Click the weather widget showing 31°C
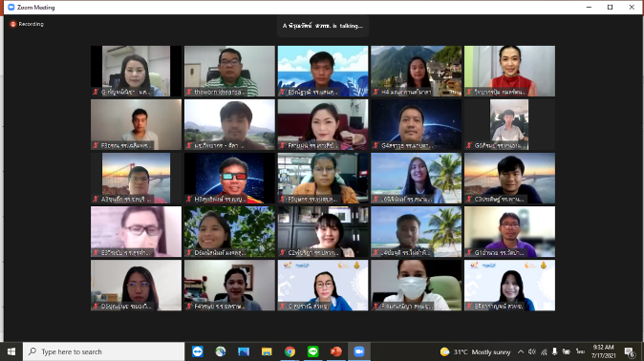The image size is (644, 361). point(475,352)
